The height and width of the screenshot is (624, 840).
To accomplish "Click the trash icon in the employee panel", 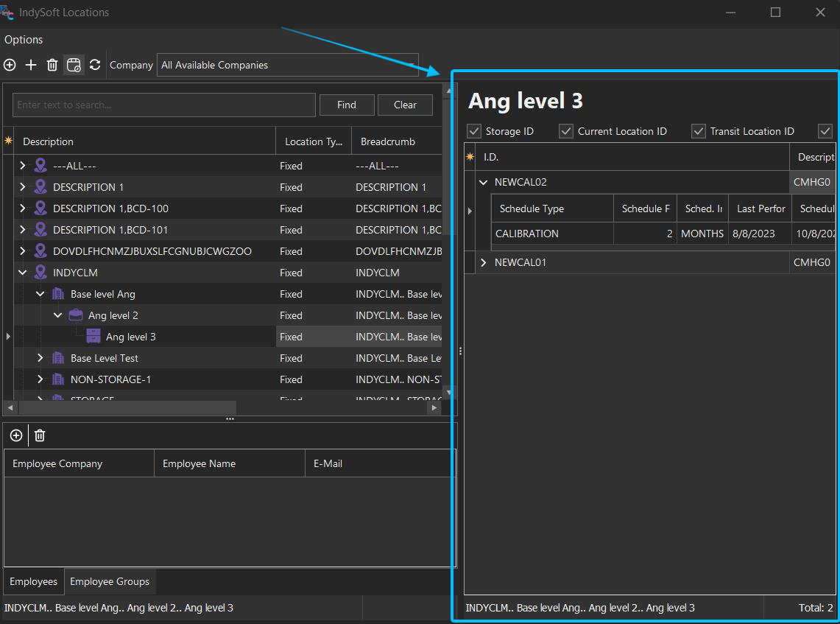I will [40, 435].
